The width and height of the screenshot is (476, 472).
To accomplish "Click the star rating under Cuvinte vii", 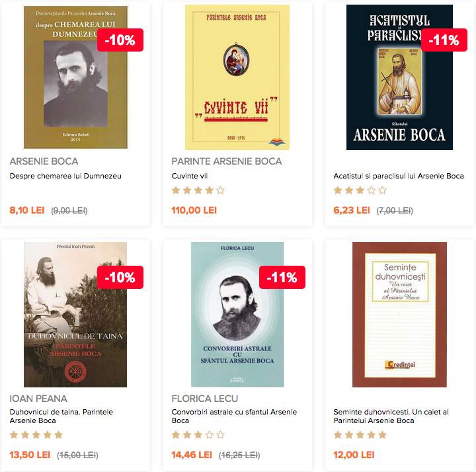I will [198, 190].
